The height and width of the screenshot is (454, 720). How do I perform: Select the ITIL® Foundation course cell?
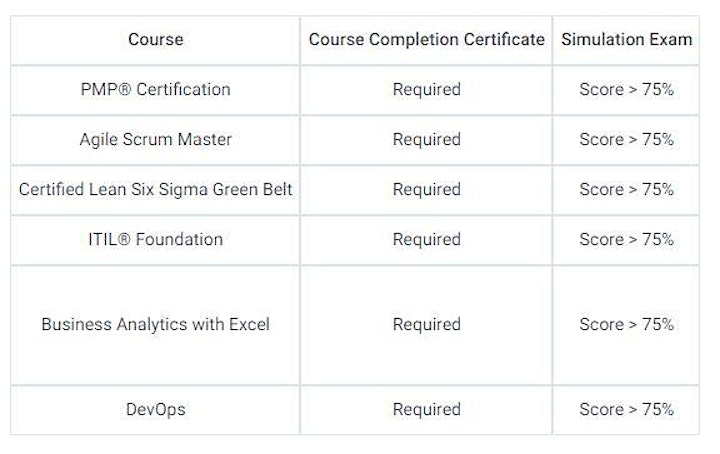(x=155, y=240)
